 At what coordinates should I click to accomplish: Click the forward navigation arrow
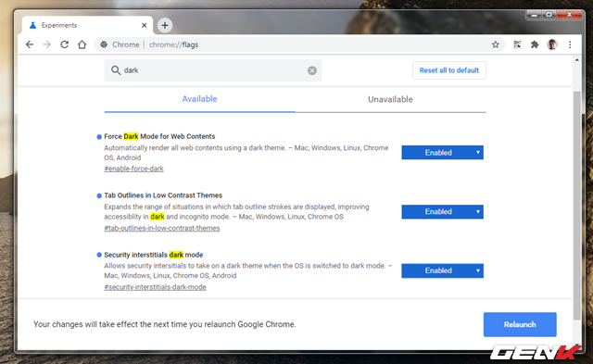[47, 44]
